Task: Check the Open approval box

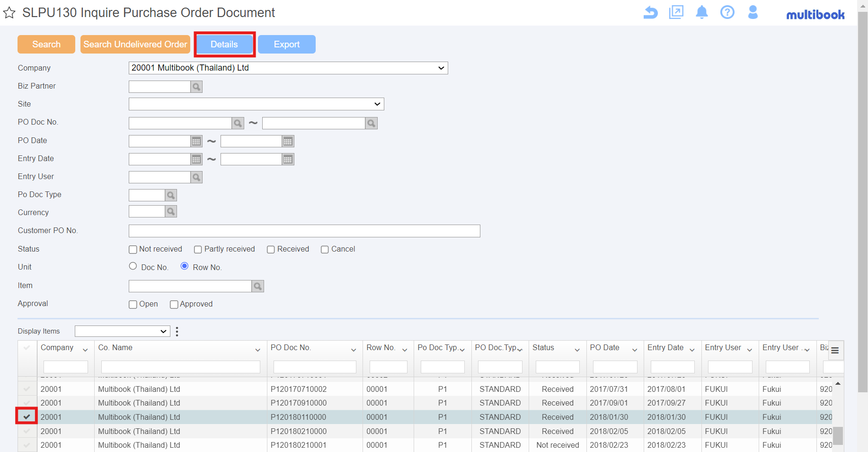Action: pos(133,305)
